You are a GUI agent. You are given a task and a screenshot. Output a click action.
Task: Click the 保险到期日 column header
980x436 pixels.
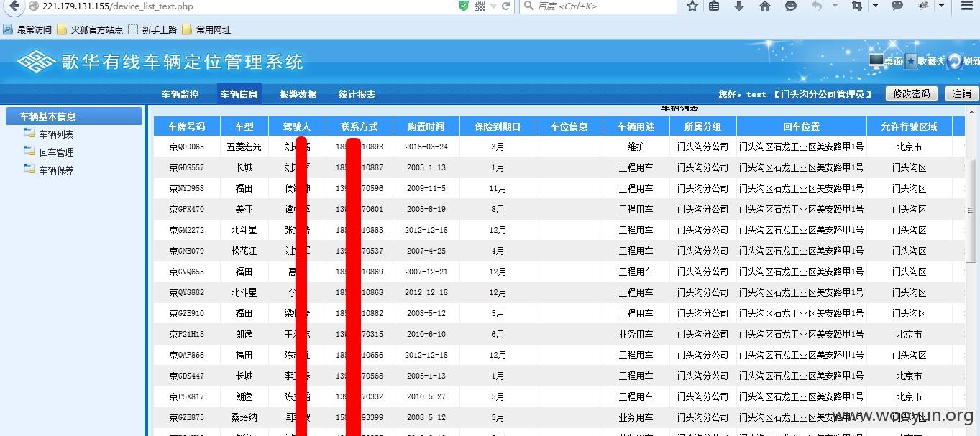coord(498,126)
